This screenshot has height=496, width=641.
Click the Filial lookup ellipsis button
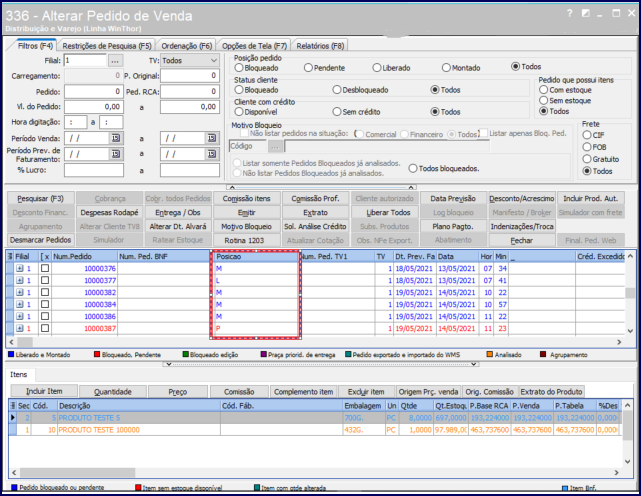(x=115, y=61)
